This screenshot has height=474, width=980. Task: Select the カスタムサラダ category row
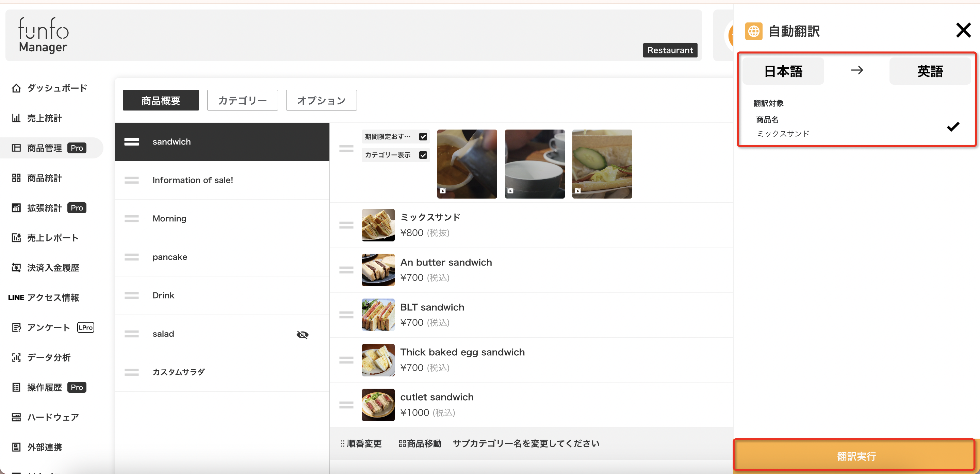tap(222, 372)
